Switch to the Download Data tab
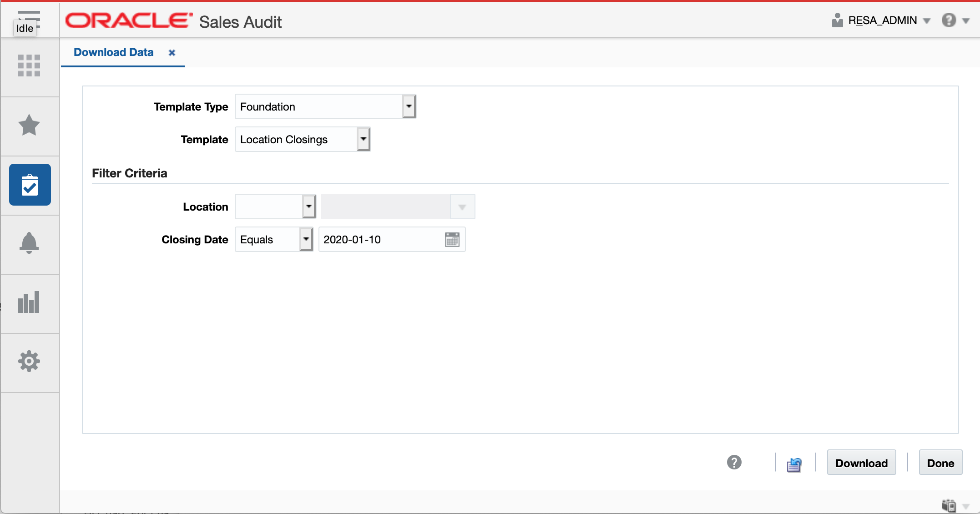980x514 pixels. coord(113,52)
